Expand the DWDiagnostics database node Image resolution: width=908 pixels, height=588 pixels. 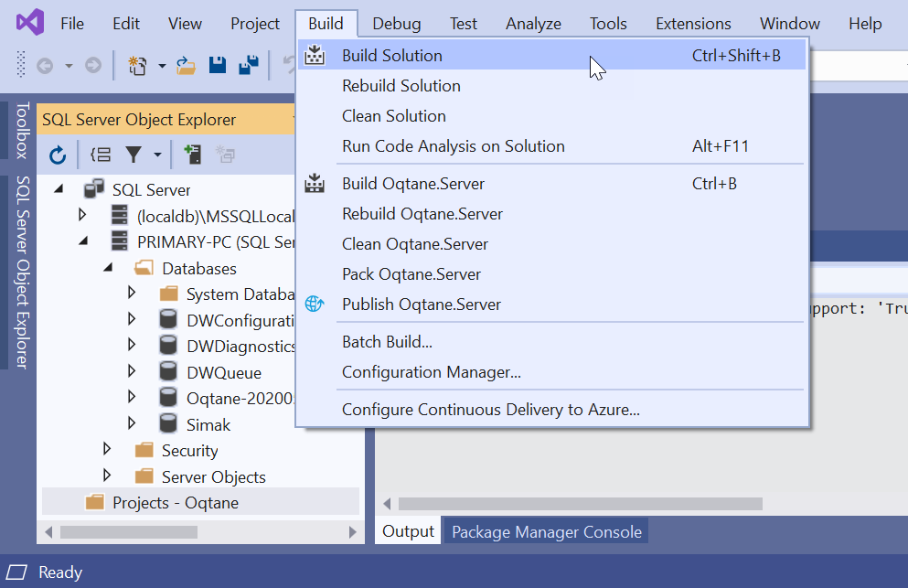coord(132,345)
